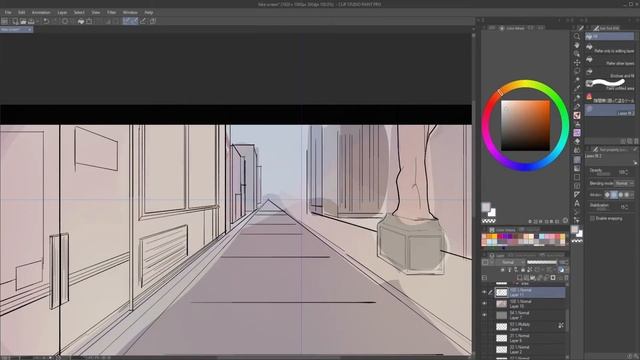
Task: Select main color swatch below color wheel
Action: tap(485, 207)
